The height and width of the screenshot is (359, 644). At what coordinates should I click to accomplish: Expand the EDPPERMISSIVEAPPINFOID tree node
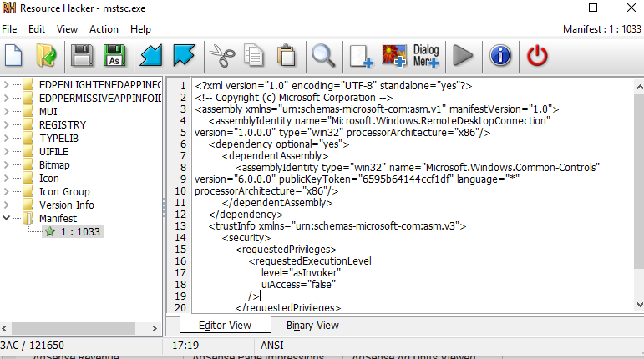(6, 98)
